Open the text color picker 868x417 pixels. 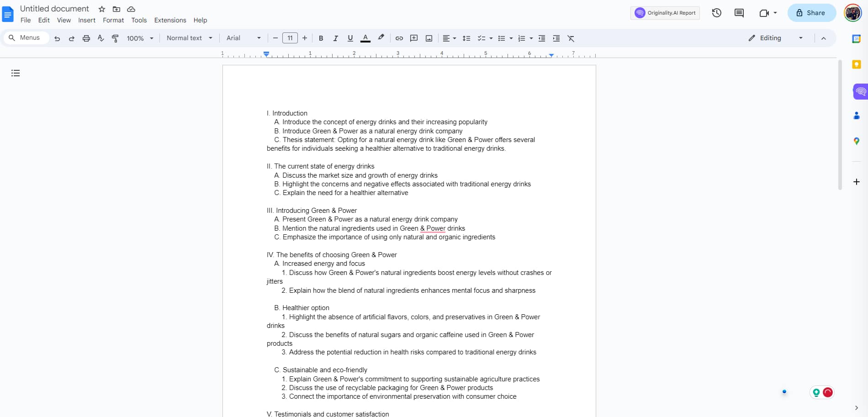(x=365, y=38)
